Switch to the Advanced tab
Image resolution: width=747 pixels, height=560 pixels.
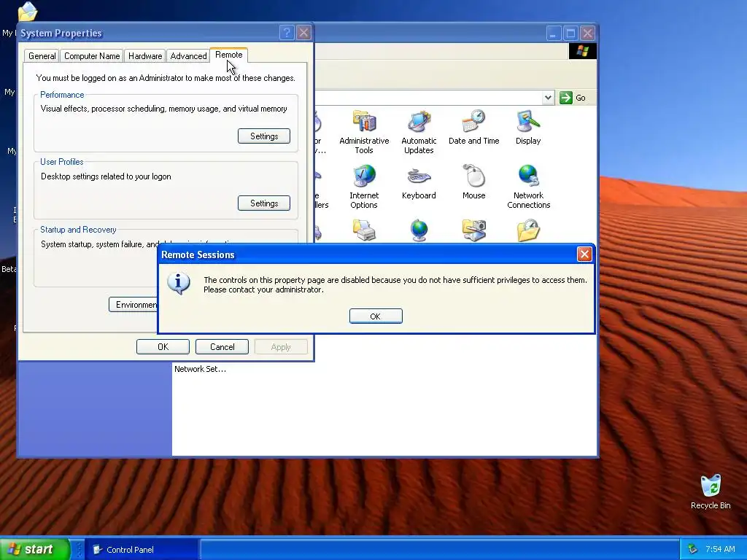click(188, 55)
